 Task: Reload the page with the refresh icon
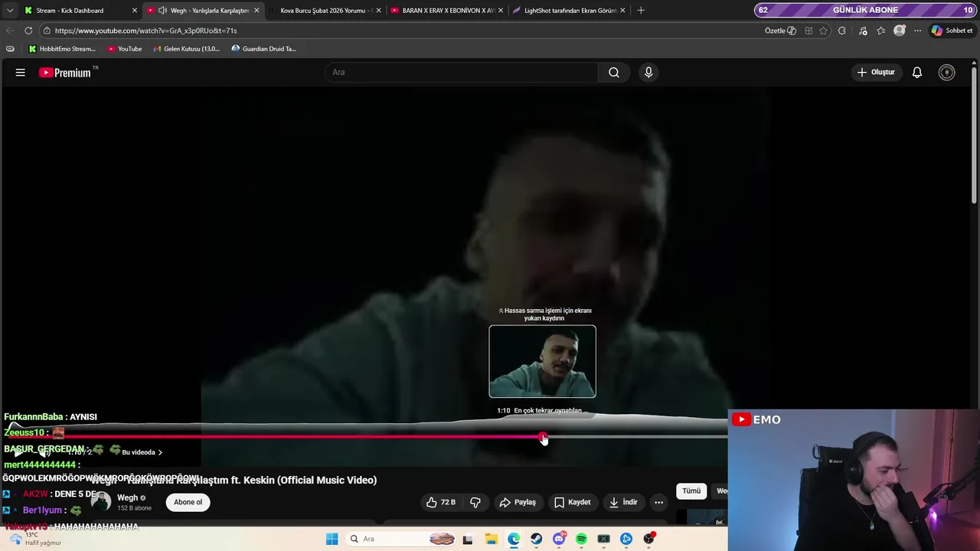tap(28, 31)
